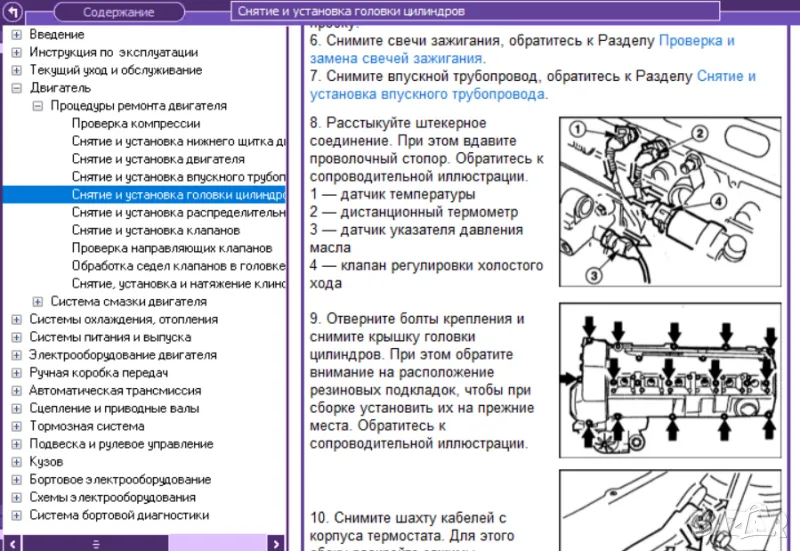
Task: Collapse the Двигатель section
Action: pyautogui.click(x=17, y=88)
